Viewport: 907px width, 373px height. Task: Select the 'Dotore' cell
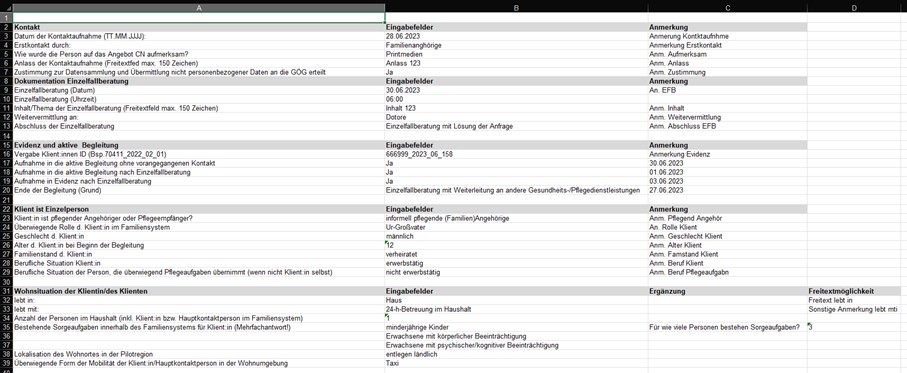tap(516, 117)
